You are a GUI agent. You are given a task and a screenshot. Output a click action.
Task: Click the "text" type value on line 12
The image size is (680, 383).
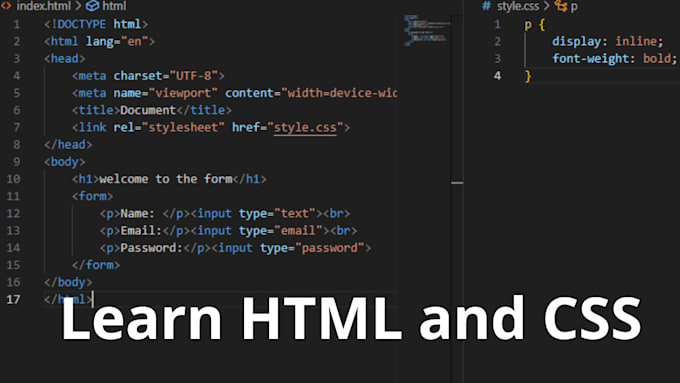[294, 213]
